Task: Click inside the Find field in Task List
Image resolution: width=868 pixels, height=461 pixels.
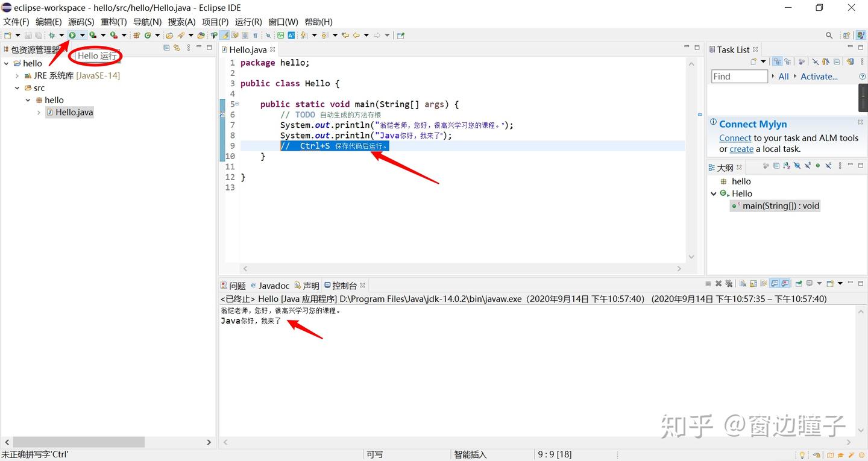Action: point(739,76)
